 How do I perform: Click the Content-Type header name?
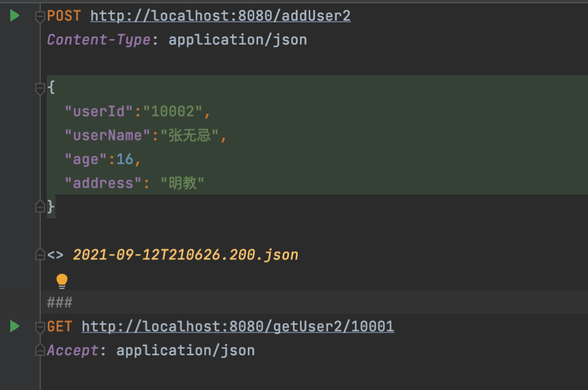99,40
